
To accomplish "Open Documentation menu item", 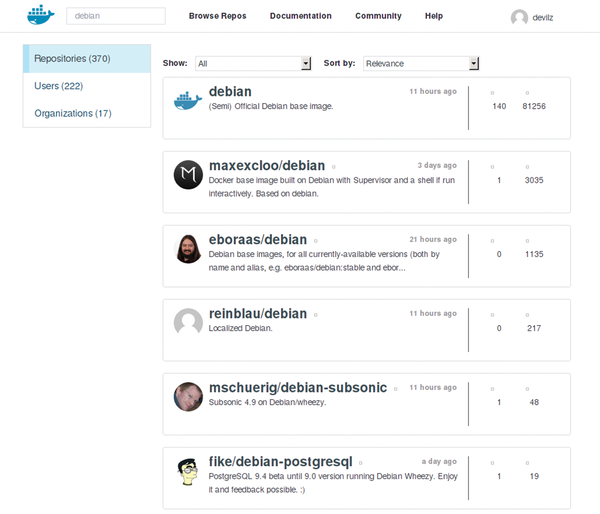I will pos(300,16).
